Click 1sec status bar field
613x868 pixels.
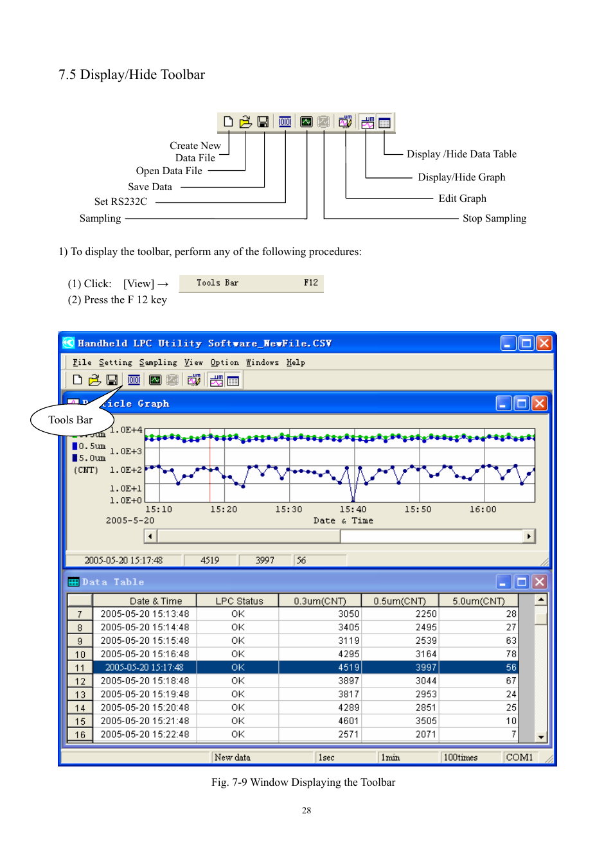point(346,757)
